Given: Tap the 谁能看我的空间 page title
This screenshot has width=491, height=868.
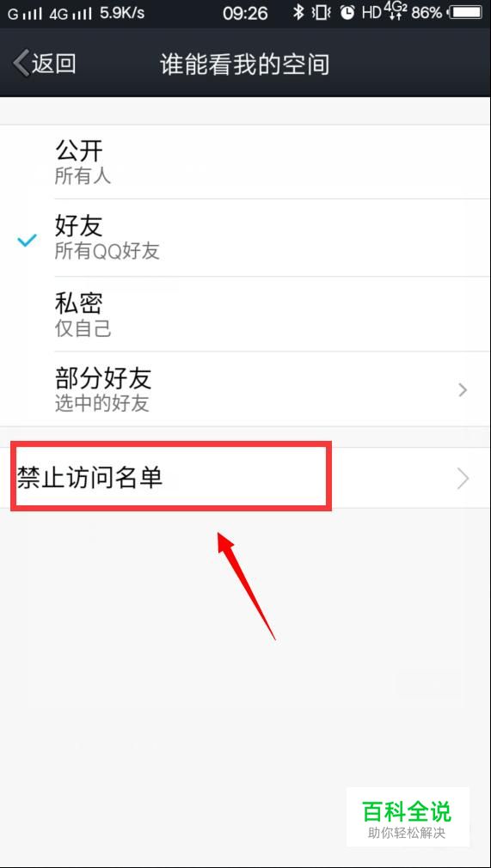Looking at the screenshot, I should (x=245, y=64).
